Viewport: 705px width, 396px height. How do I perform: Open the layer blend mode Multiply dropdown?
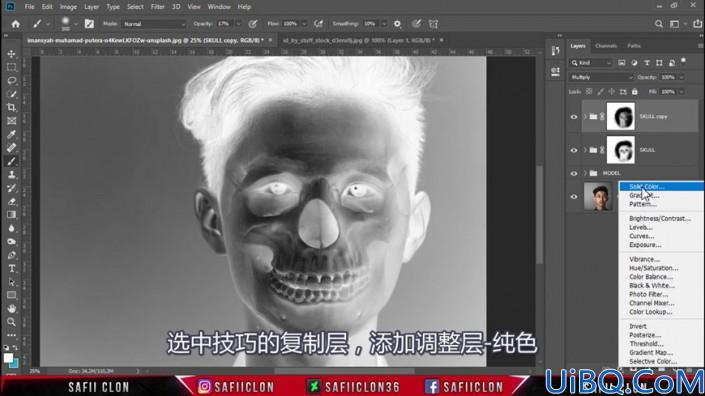[x=601, y=77]
